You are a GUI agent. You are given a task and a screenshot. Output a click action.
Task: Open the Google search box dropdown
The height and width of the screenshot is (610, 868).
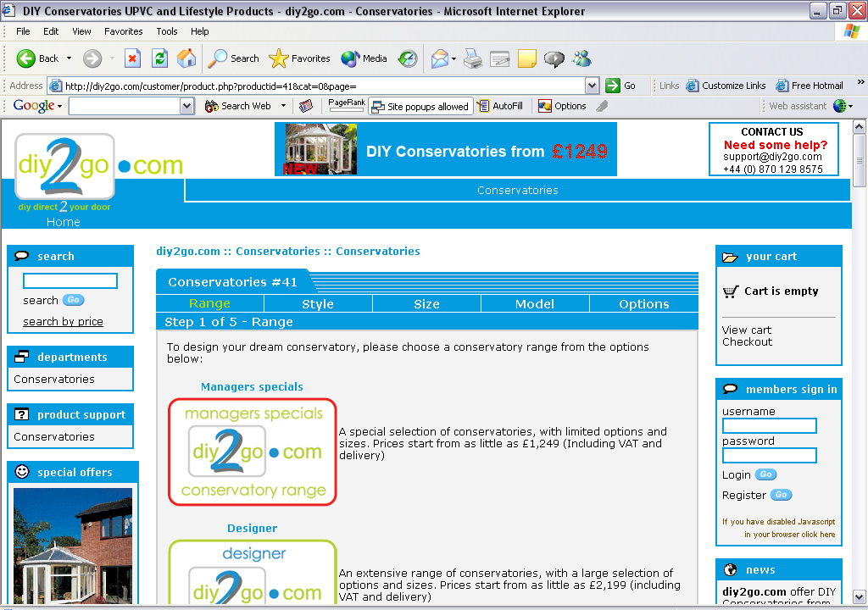[187, 106]
